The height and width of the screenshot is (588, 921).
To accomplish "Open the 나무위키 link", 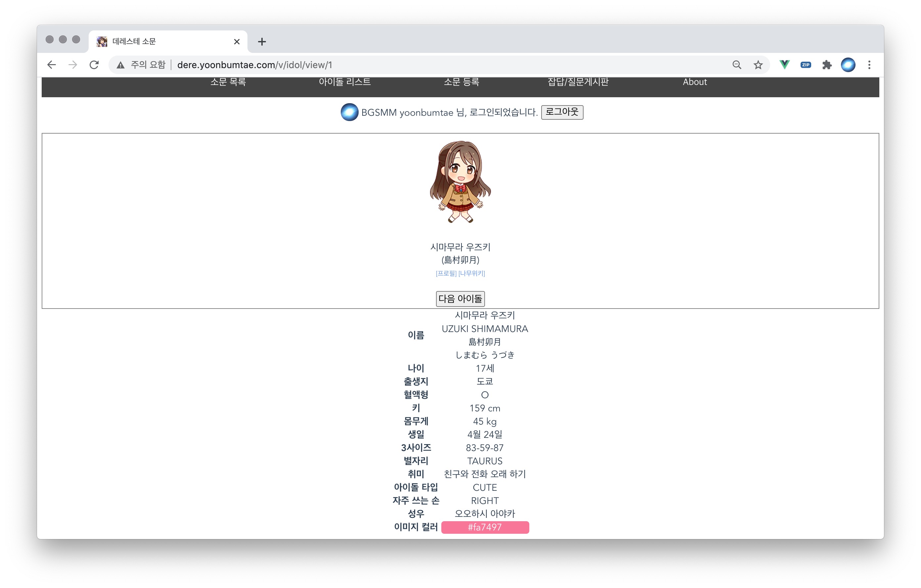I will point(472,273).
